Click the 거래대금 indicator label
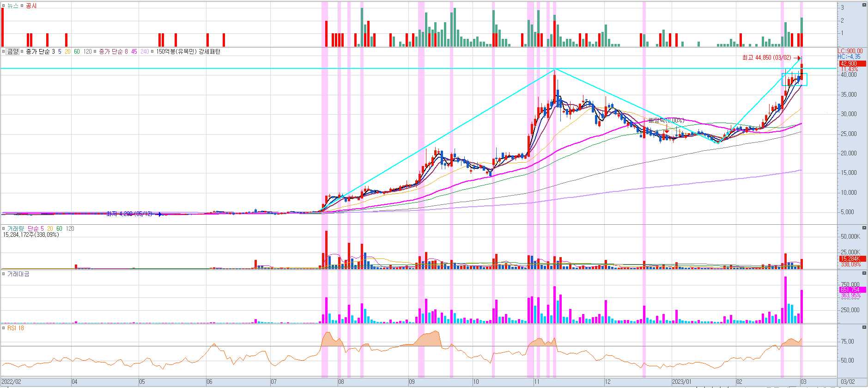This screenshot has height=388, width=868. 18,274
